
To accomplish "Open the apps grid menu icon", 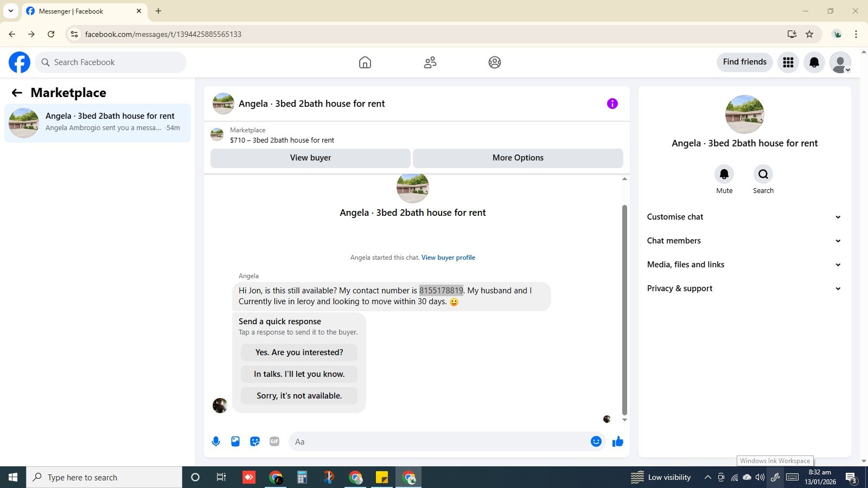I will (788, 62).
